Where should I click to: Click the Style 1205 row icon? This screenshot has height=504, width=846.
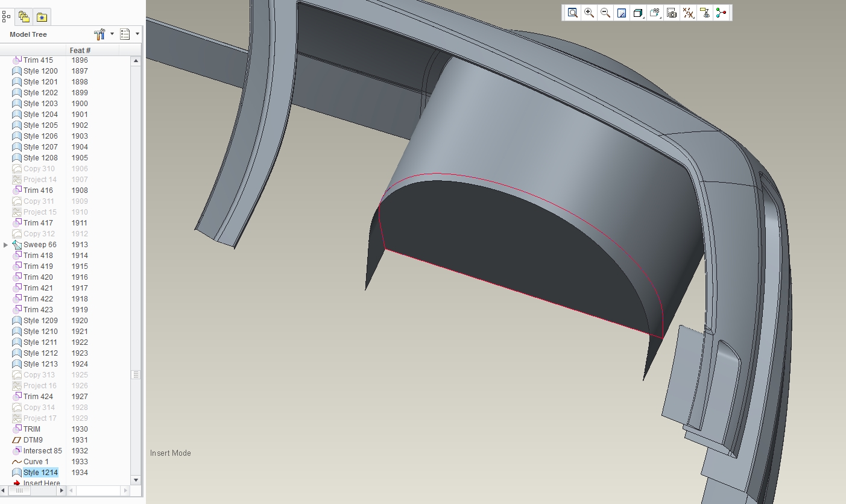17,125
